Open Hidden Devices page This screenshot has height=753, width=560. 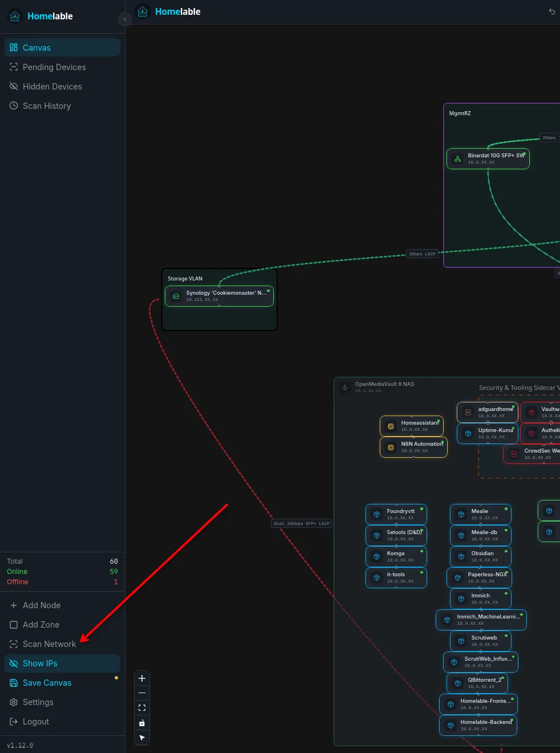click(x=62, y=86)
